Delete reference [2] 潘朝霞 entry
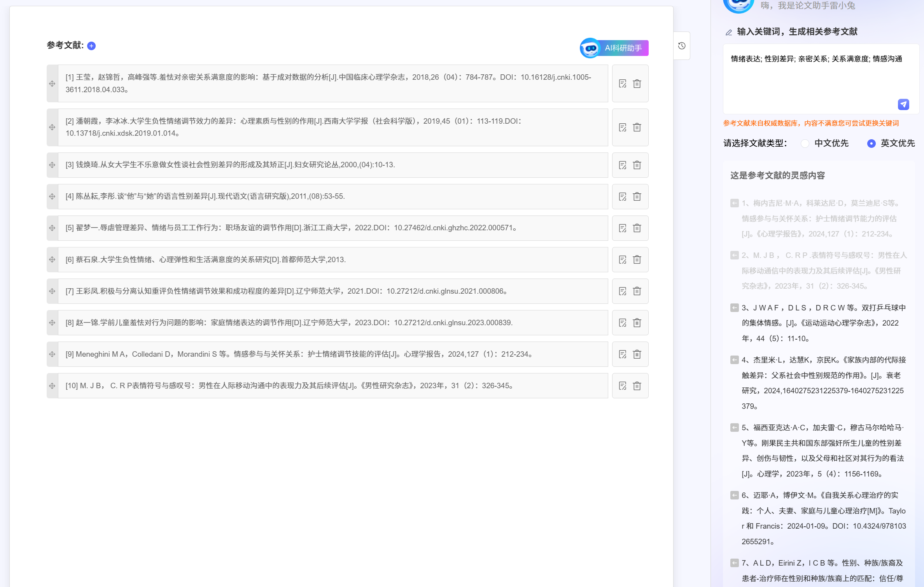The image size is (924, 587). [x=637, y=127]
